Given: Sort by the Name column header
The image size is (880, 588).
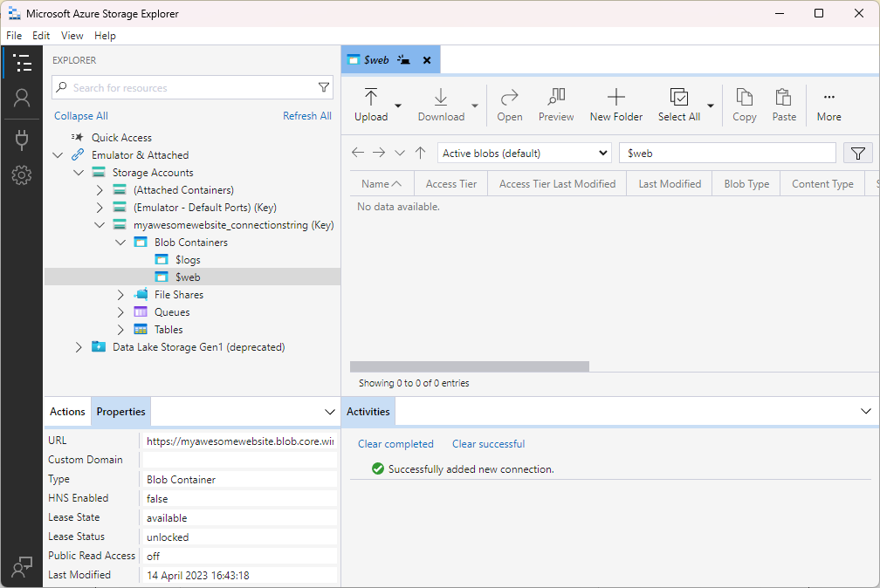Looking at the screenshot, I should [382, 184].
